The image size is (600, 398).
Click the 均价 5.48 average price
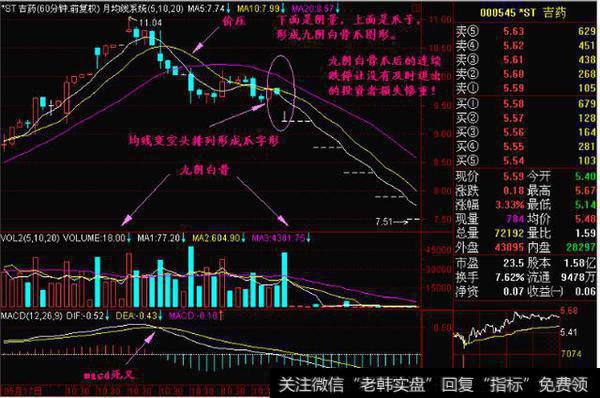(562, 219)
